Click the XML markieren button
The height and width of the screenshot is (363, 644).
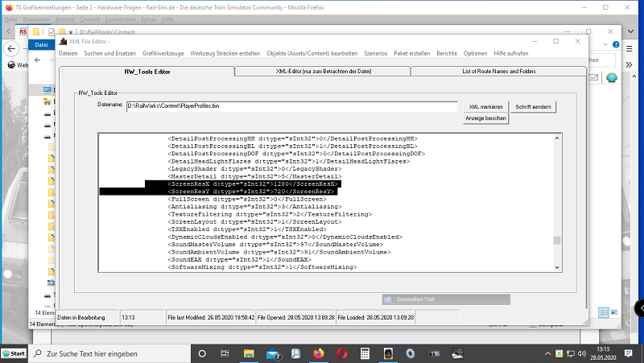click(x=486, y=107)
